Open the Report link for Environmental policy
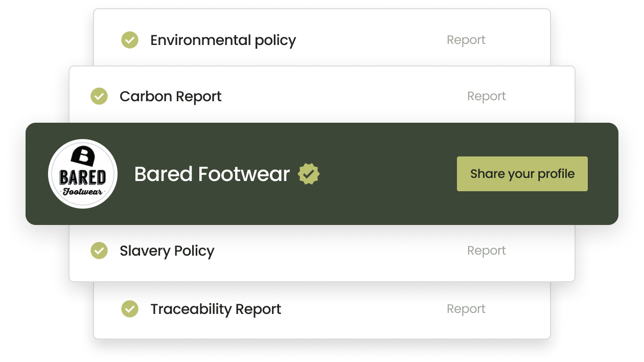This screenshot has width=644, height=362. tap(466, 40)
